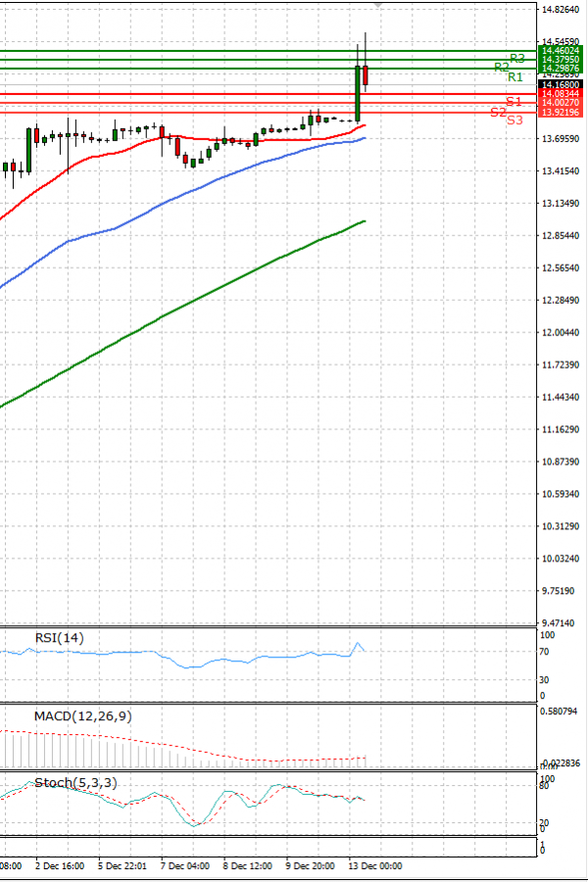
Task: Click the 2 Dec 16:00 time label
Action: point(60,865)
